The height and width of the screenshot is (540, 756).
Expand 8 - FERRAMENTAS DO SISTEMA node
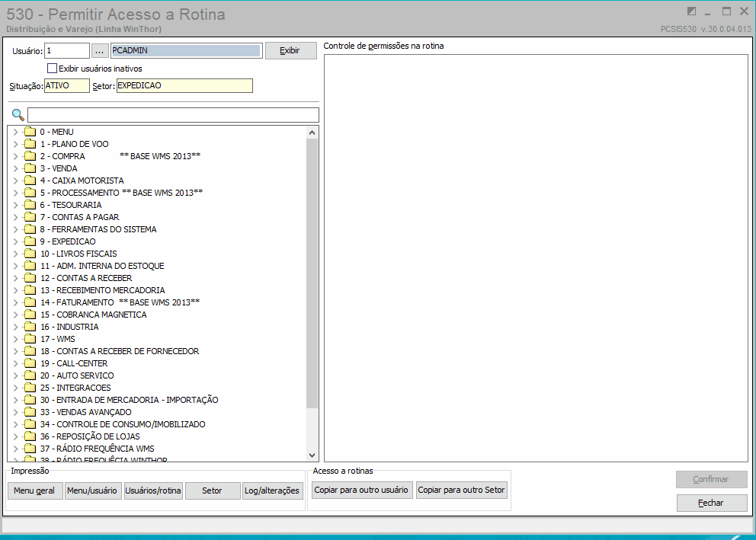[x=15, y=229]
